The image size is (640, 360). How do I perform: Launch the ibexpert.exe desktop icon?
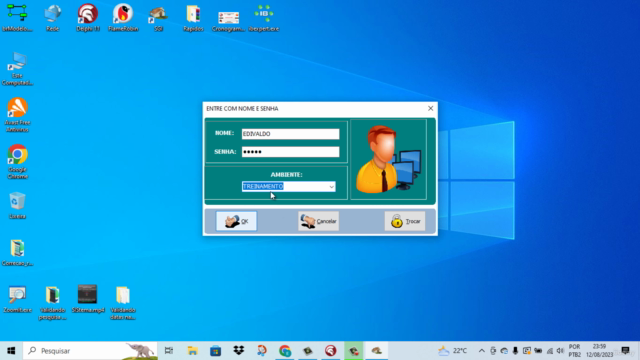point(264,18)
